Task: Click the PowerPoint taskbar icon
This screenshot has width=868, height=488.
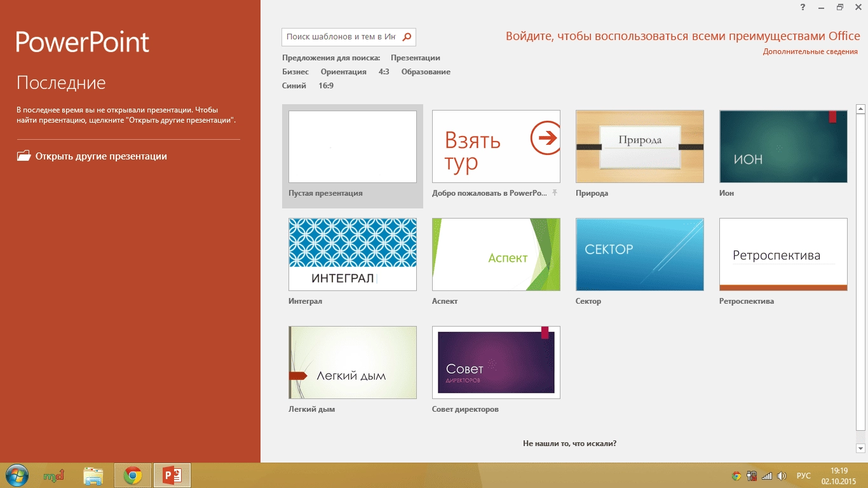Action: pyautogui.click(x=172, y=475)
